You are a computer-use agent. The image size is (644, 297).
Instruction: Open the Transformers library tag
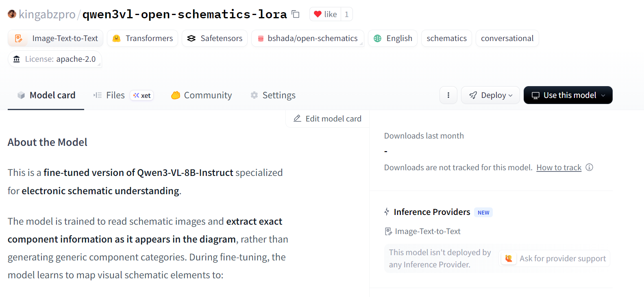point(143,38)
